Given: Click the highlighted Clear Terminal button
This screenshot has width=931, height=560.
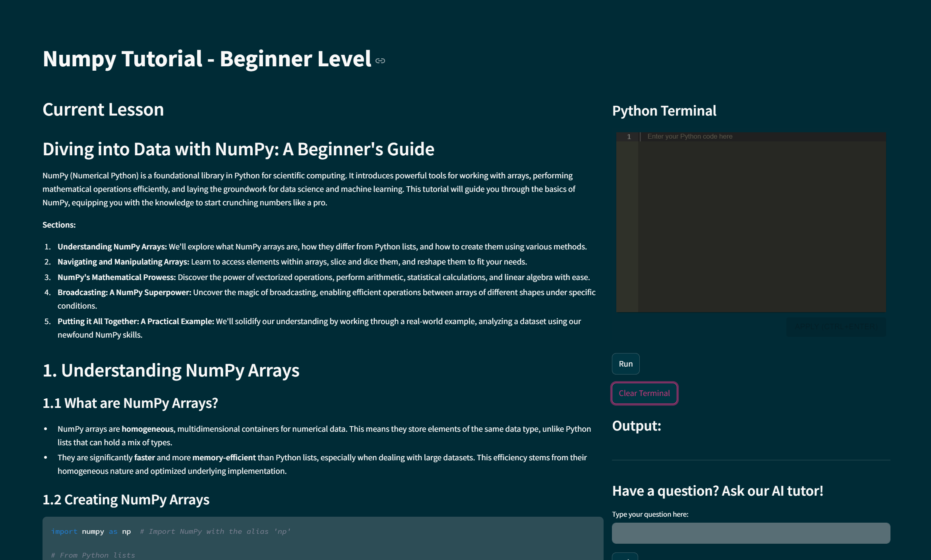Looking at the screenshot, I should [x=644, y=393].
